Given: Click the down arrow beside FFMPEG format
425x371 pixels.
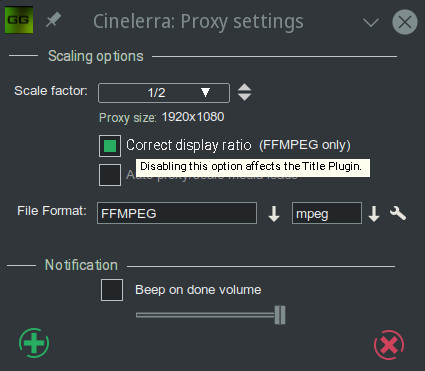Looking at the screenshot, I should pos(274,214).
